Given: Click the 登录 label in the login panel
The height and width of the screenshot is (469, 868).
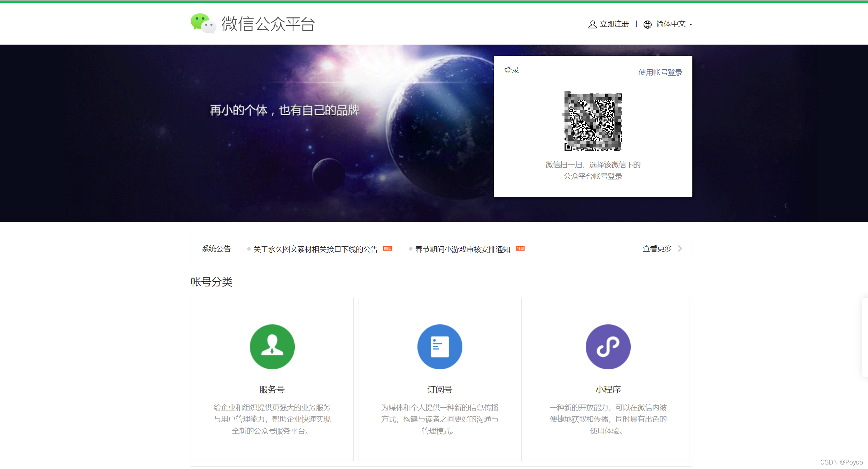Looking at the screenshot, I should (x=511, y=69).
